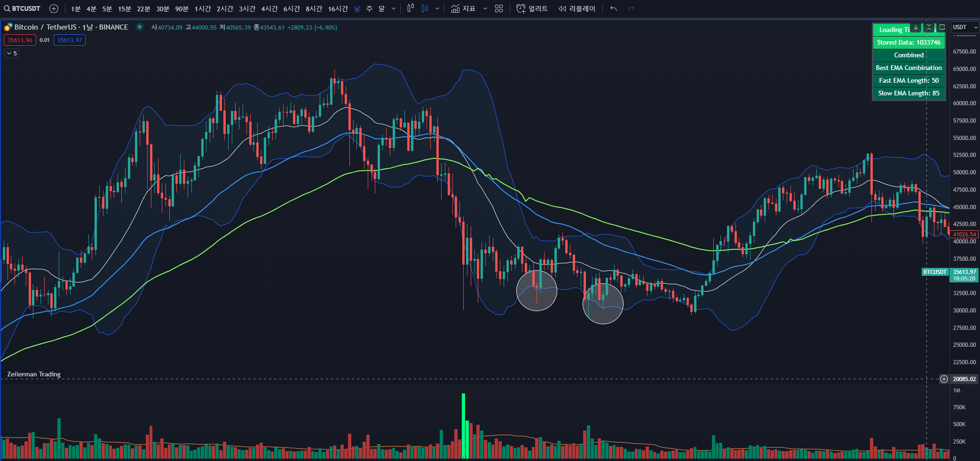Click the plus icon next to 20085.02
The height and width of the screenshot is (461, 980).
[x=944, y=379]
